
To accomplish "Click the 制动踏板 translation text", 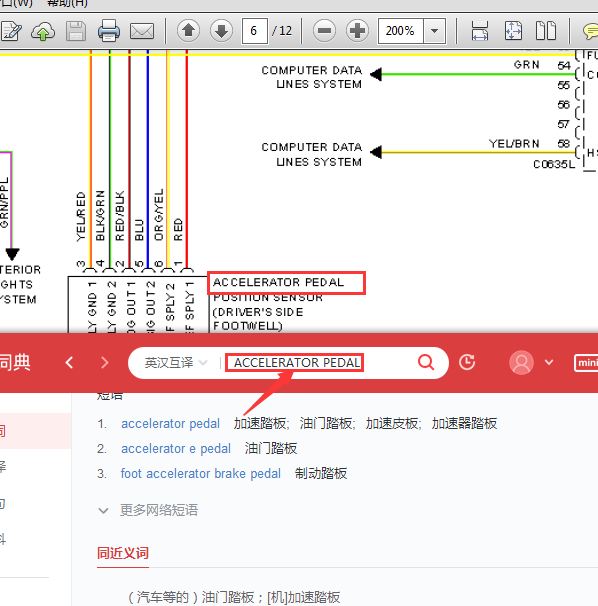I will point(321,473).
